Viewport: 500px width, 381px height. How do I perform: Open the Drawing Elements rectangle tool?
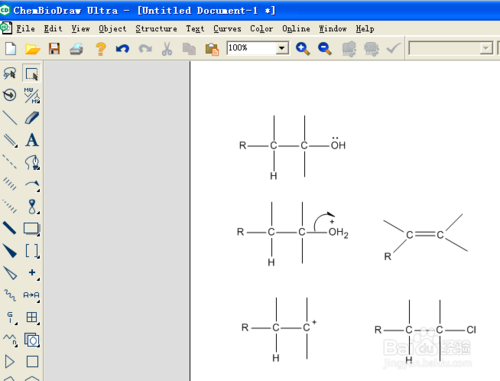tap(32, 229)
